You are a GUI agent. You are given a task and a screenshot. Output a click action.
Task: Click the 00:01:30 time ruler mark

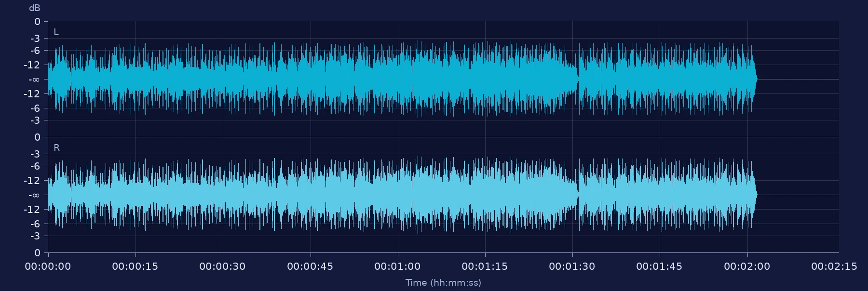[x=572, y=266]
